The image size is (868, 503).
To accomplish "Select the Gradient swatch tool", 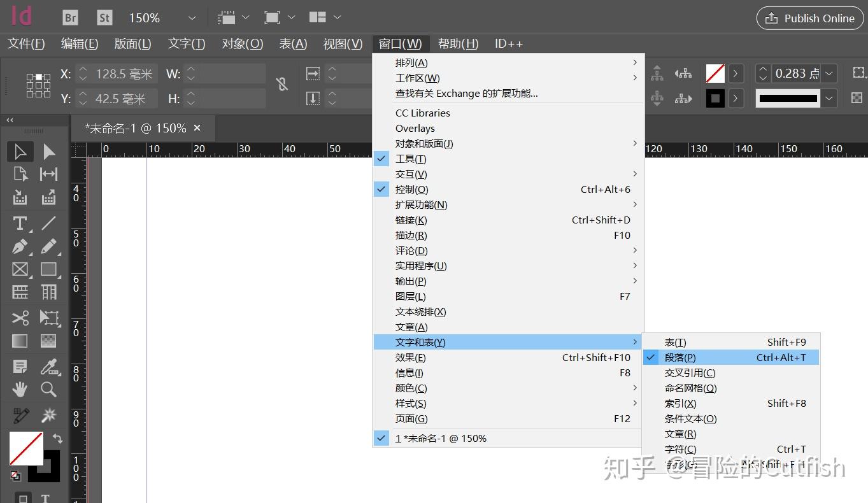I will pos(20,340).
